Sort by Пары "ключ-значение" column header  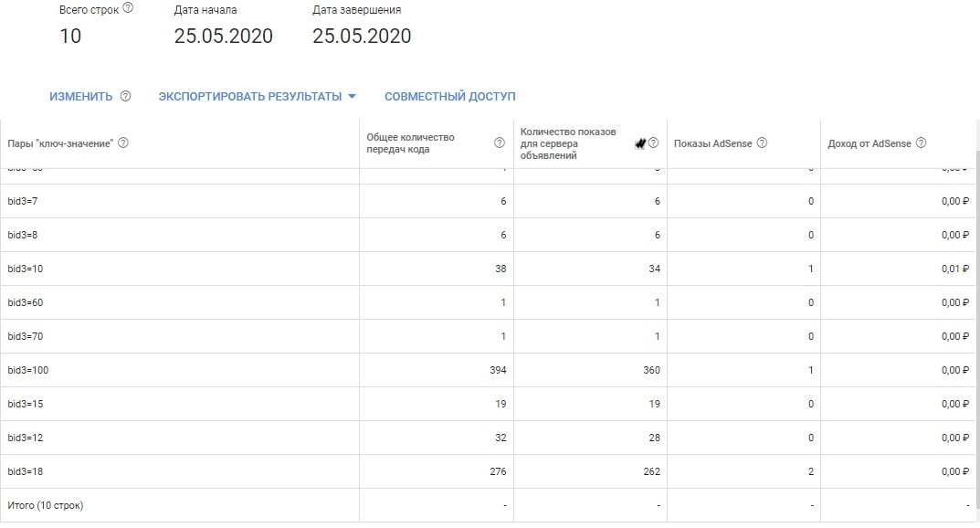[x=61, y=143]
